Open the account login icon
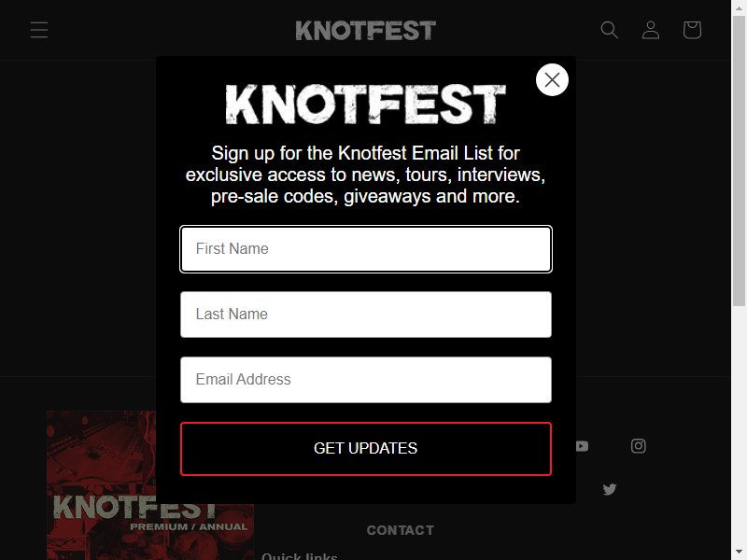The width and height of the screenshot is (747, 560). pyautogui.click(x=651, y=30)
